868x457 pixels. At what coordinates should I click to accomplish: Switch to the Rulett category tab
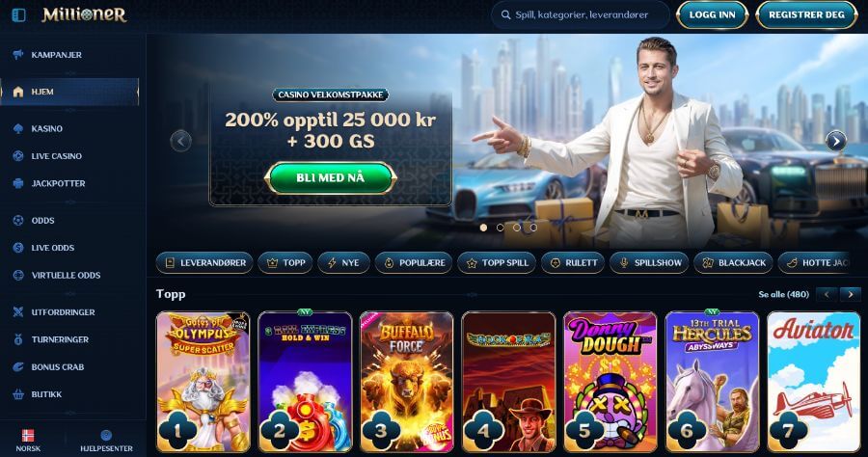[x=574, y=263]
